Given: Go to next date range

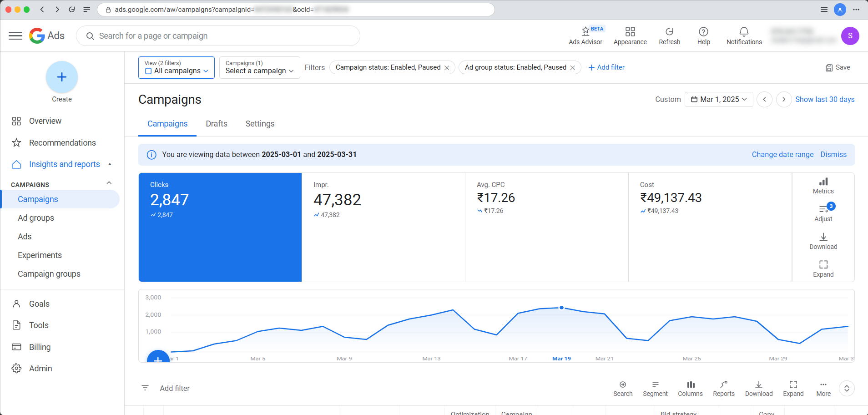Looking at the screenshot, I should (784, 99).
